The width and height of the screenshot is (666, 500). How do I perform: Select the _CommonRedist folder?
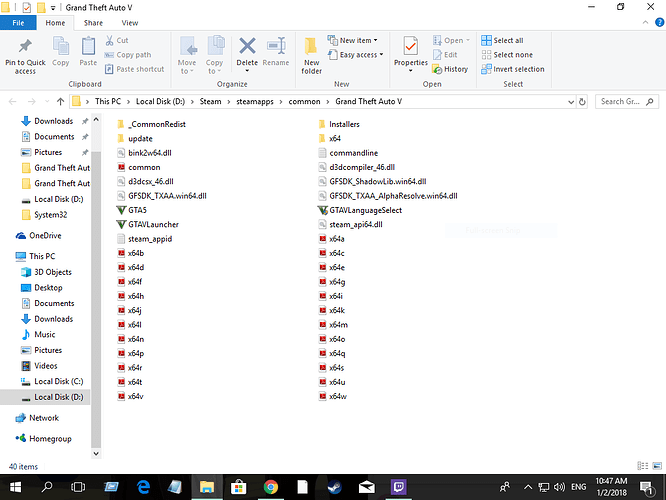pyautogui.click(x=151, y=124)
